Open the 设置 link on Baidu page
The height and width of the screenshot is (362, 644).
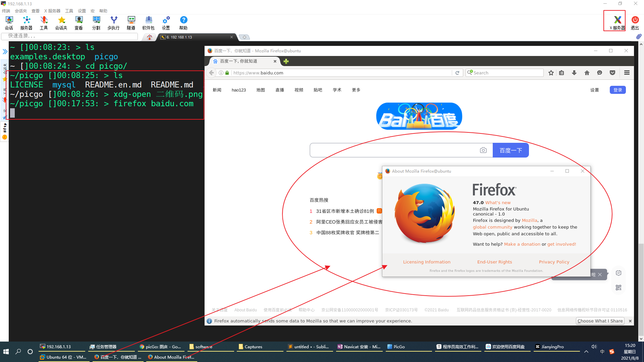(595, 90)
